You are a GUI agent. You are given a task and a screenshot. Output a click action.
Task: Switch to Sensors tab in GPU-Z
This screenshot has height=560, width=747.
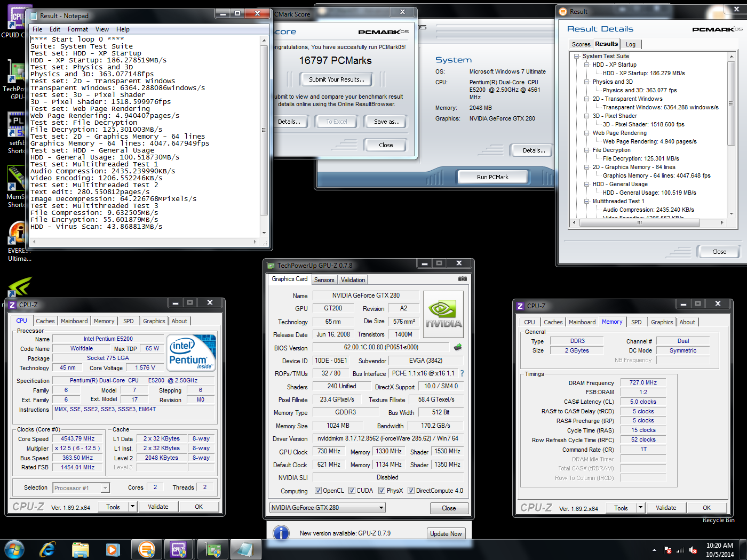tap(324, 280)
